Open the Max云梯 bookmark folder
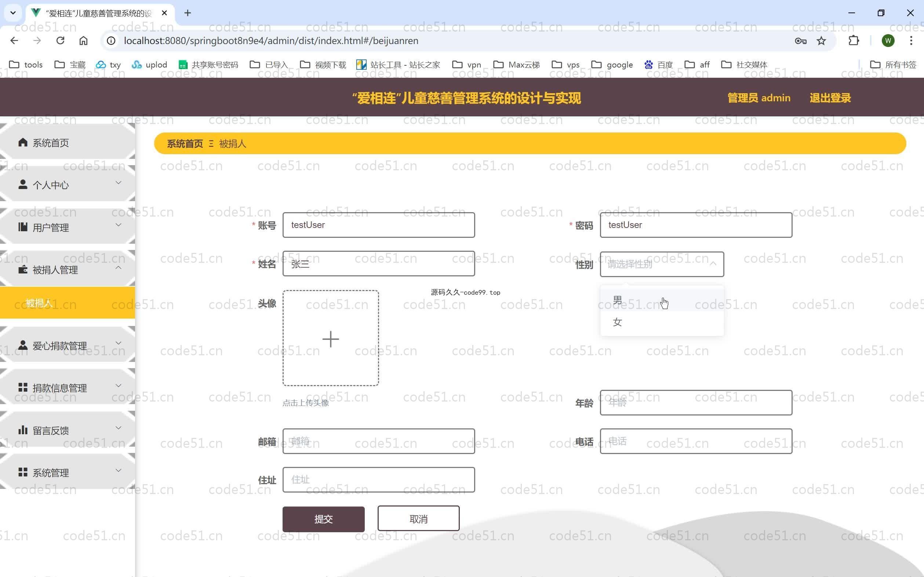Viewport: 924px width, 577px height. (516, 65)
